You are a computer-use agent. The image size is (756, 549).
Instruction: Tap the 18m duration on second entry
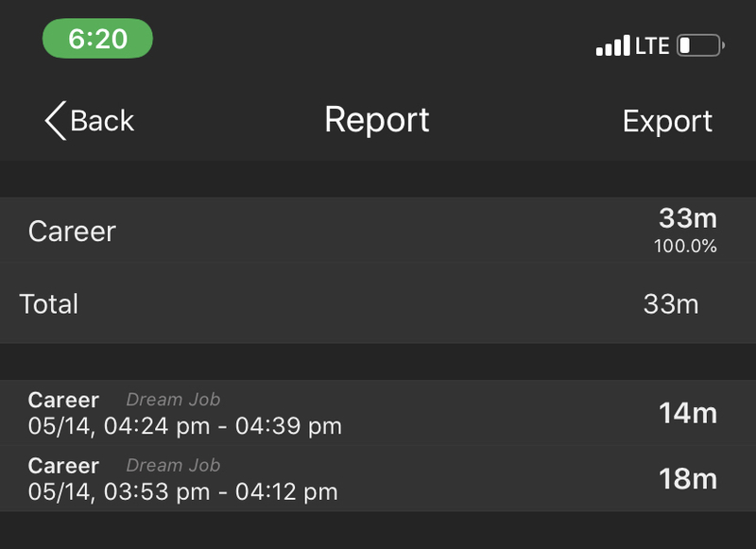click(688, 479)
